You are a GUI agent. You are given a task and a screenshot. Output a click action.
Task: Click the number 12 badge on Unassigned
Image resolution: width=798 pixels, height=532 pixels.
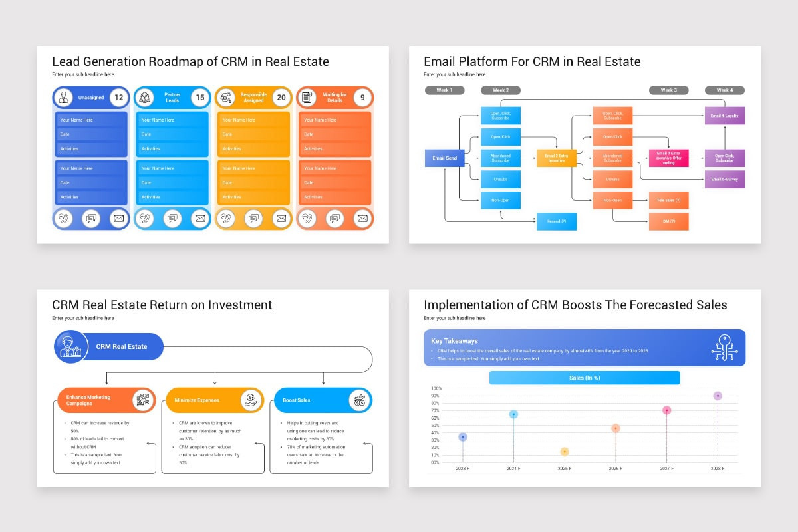pos(119,98)
